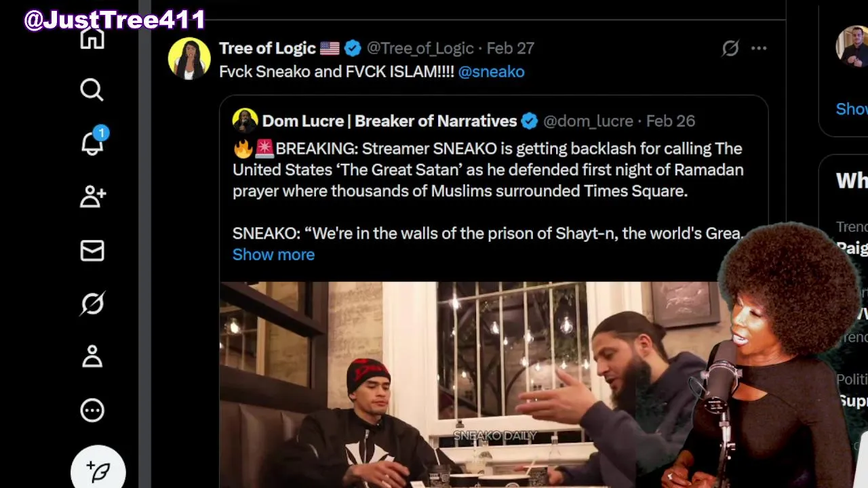Open three-dot menu on Tree of Logic post
The height and width of the screenshot is (488, 868).
[x=759, y=48]
